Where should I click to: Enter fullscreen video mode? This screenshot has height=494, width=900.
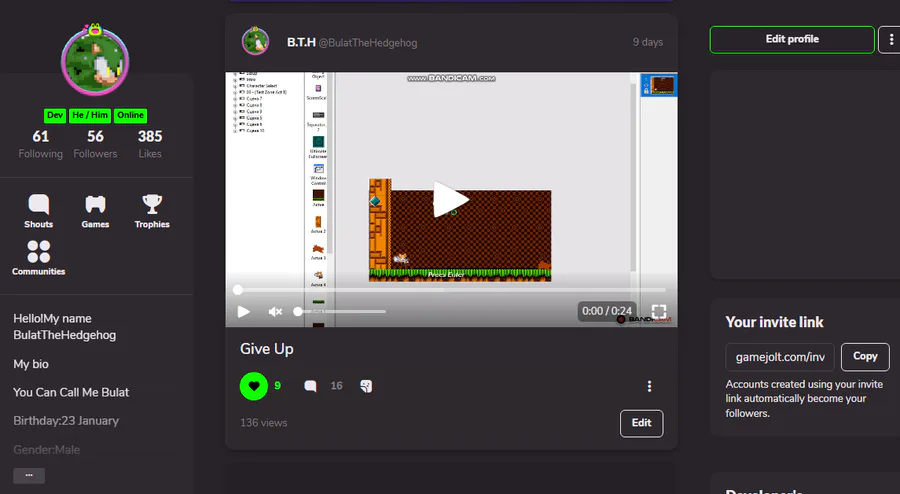pos(659,312)
